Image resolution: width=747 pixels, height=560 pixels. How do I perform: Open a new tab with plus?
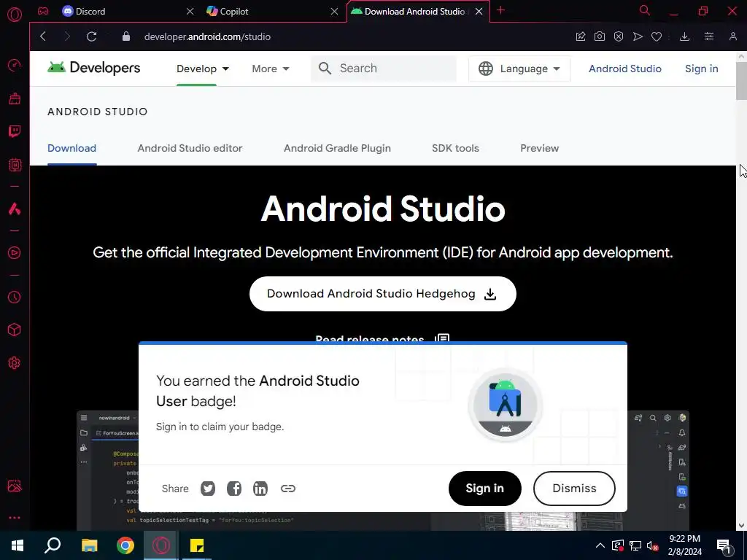coord(500,10)
